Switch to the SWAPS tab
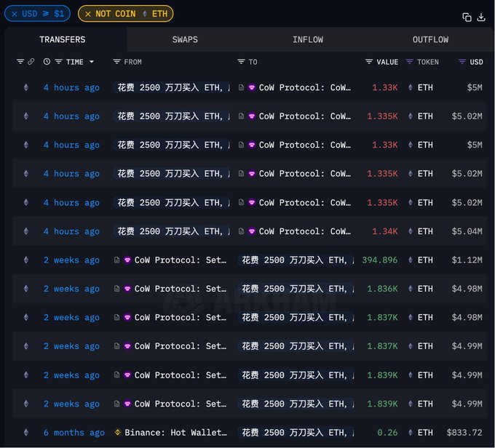The height and width of the screenshot is (448, 495). (x=185, y=39)
